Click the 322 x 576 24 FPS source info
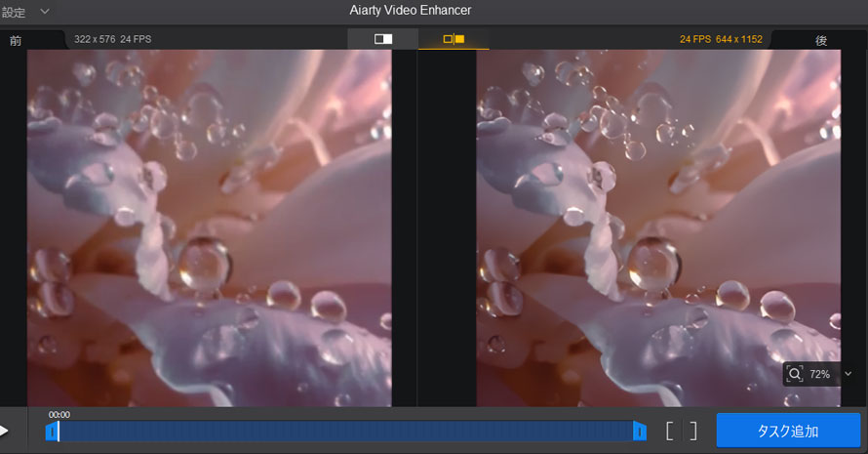Viewport: 868px width, 454px height. [112, 39]
